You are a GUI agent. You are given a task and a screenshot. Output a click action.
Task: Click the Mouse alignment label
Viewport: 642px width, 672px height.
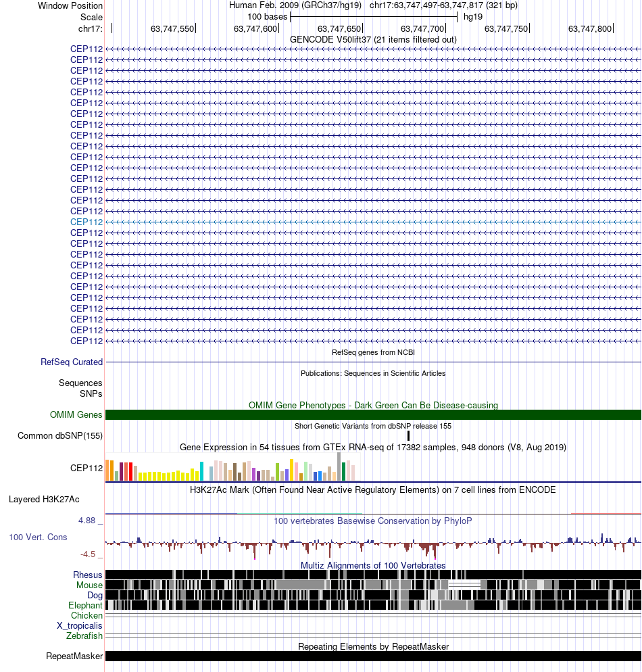(x=89, y=585)
